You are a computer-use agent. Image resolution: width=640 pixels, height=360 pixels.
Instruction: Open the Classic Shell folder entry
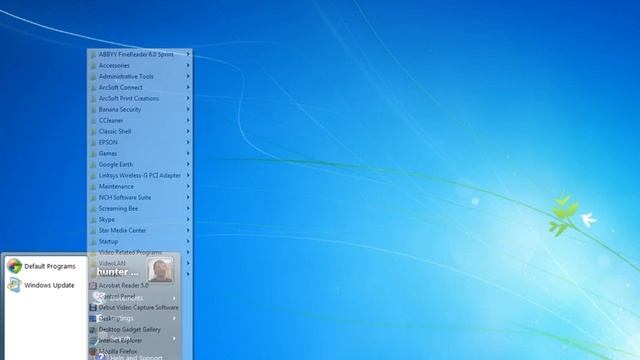(140, 131)
